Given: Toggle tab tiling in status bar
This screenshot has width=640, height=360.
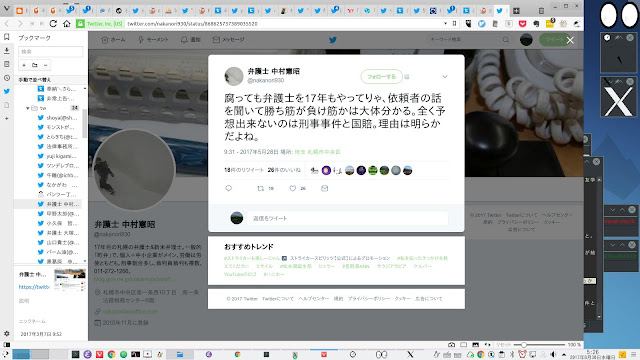Looking at the screenshot, I should click(x=464, y=345).
